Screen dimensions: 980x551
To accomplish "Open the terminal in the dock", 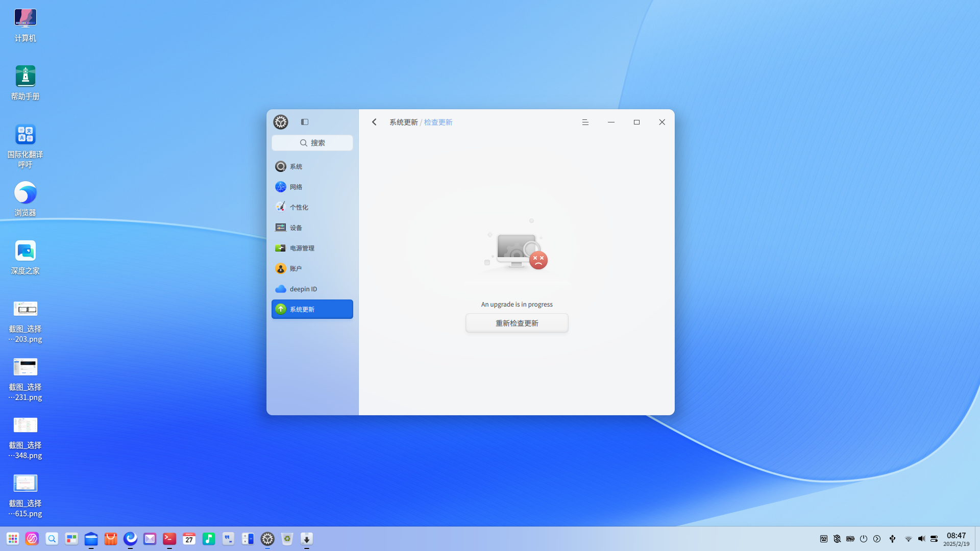I will click(169, 539).
